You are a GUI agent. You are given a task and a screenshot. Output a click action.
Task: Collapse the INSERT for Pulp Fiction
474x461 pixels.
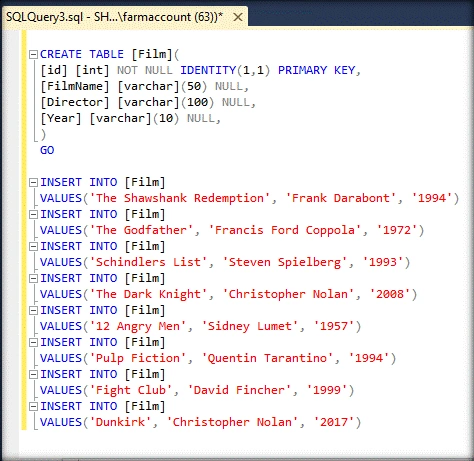click(x=33, y=342)
